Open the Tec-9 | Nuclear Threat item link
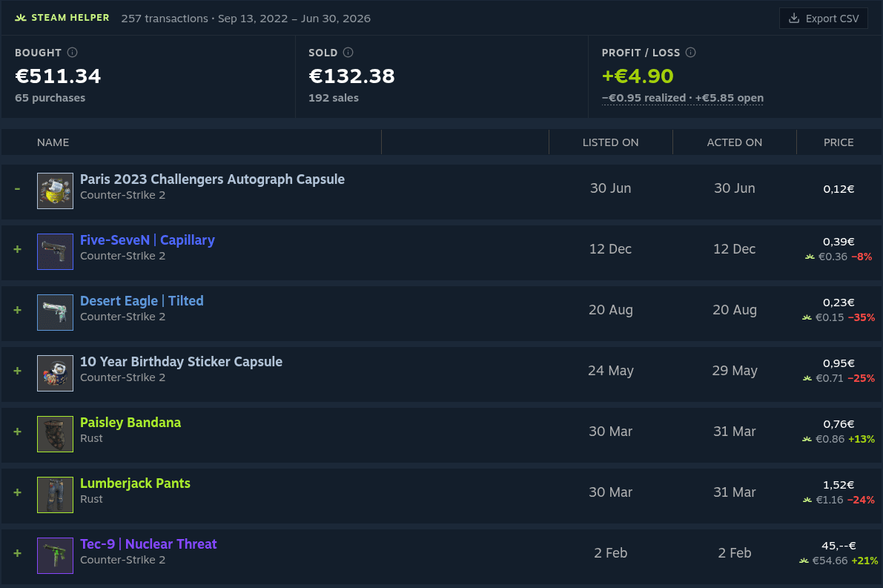Screen dimensions: 883x588 pyautogui.click(x=149, y=544)
